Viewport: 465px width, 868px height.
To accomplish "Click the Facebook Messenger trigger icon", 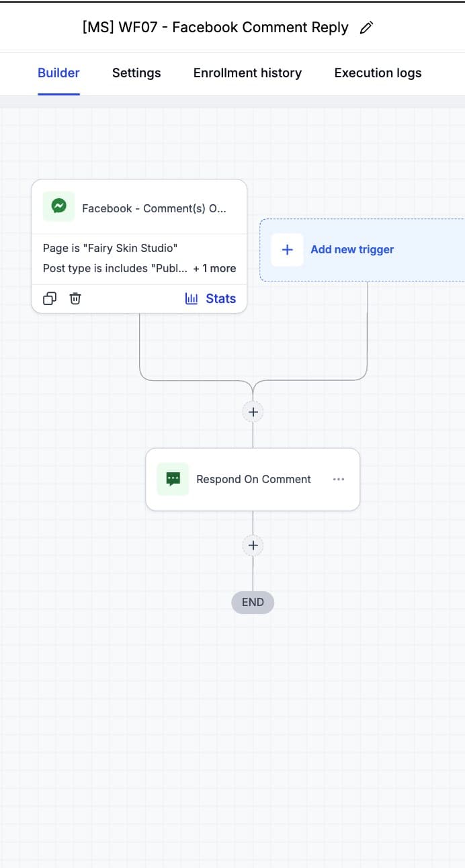I will coord(58,206).
